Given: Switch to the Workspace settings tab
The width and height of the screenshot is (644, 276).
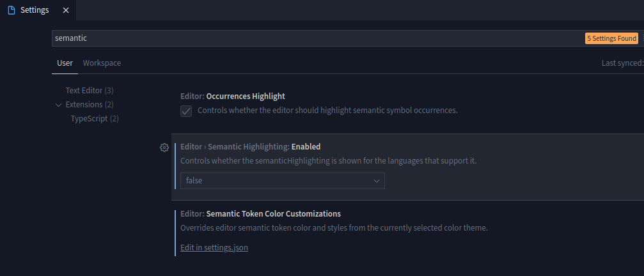Looking at the screenshot, I should [102, 63].
